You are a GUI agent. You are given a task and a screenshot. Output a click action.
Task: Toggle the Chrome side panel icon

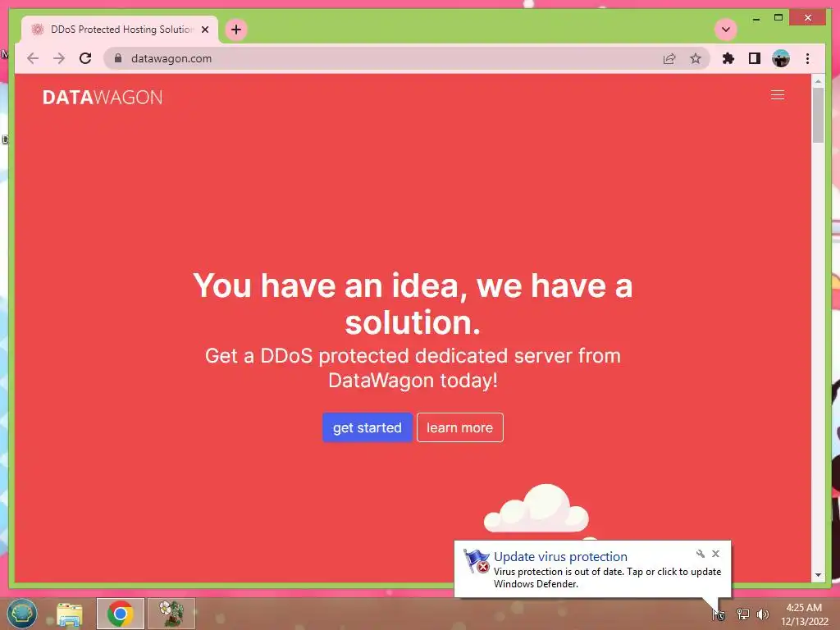pos(755,58)
